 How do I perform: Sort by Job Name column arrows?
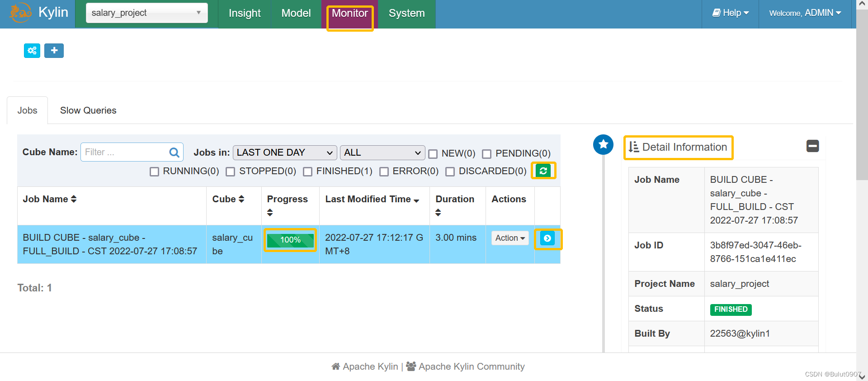(74, 199)
